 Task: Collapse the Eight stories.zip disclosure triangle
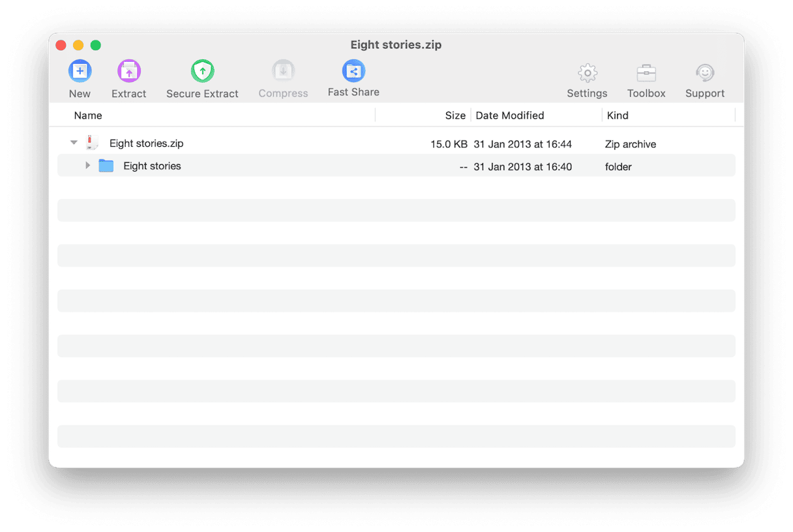click(74, 143)
